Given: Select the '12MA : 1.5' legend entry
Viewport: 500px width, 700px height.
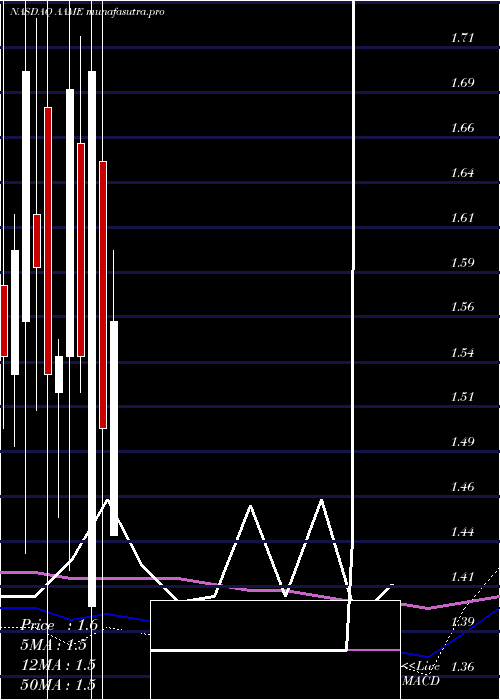Looking at the screenshot, I should (59, 665).
